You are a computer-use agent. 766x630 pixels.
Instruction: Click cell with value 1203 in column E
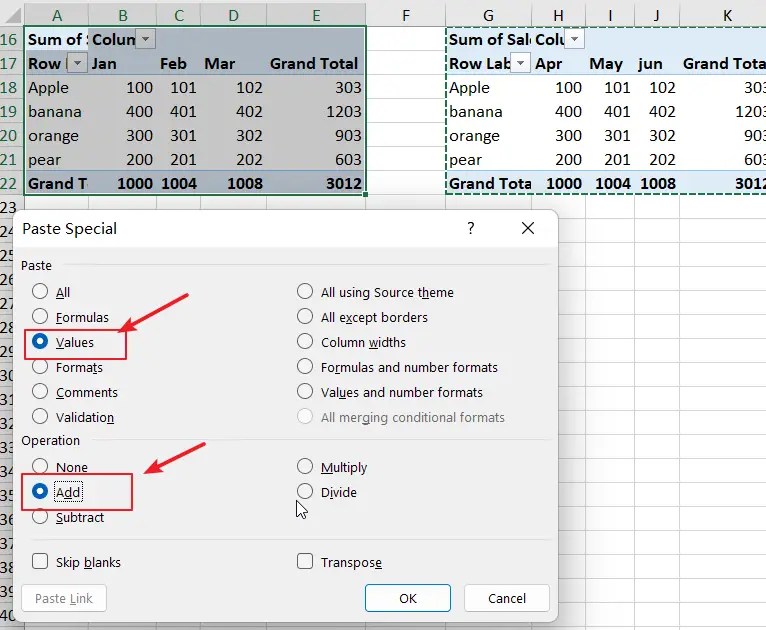pyautogui.click(x=316, y=111)
